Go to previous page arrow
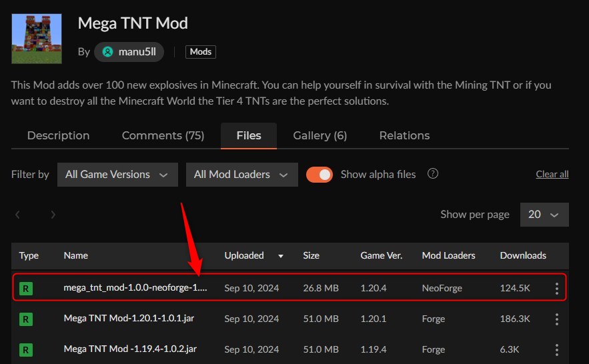The height and width of the screenshot is (364, 589). pyautogui.click(x=17, y=215)
